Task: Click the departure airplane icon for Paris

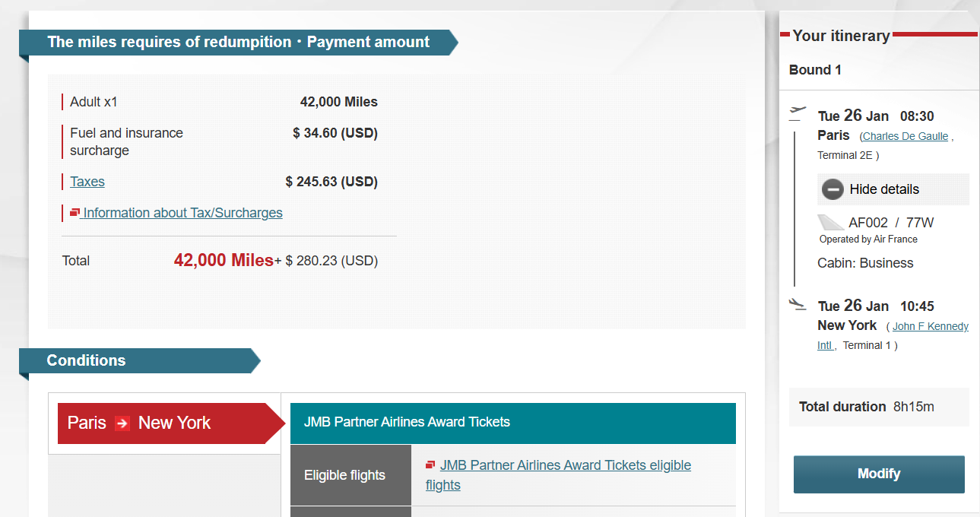Action: pos(797,113)
